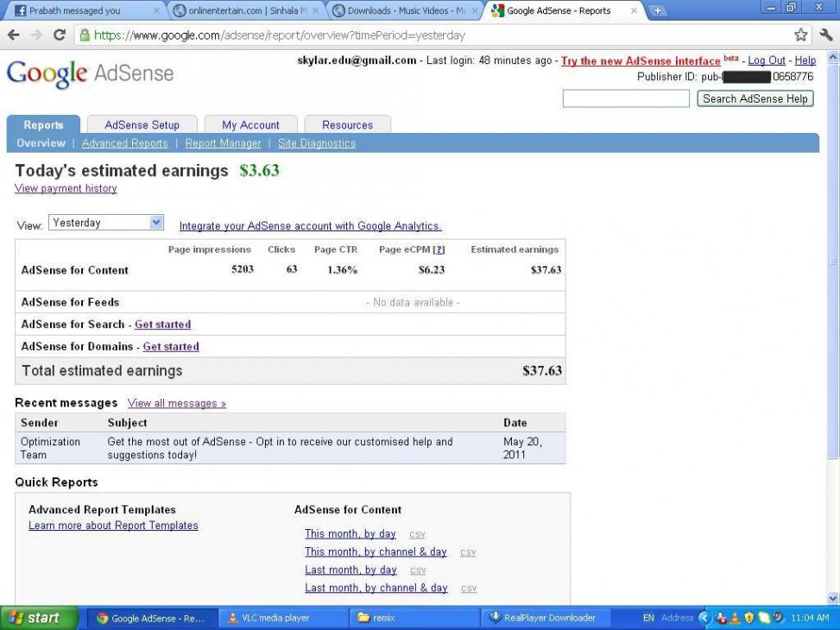840x630 pixels.
Task: Open Last month, by channel & day report
Action: pos(376,589)
